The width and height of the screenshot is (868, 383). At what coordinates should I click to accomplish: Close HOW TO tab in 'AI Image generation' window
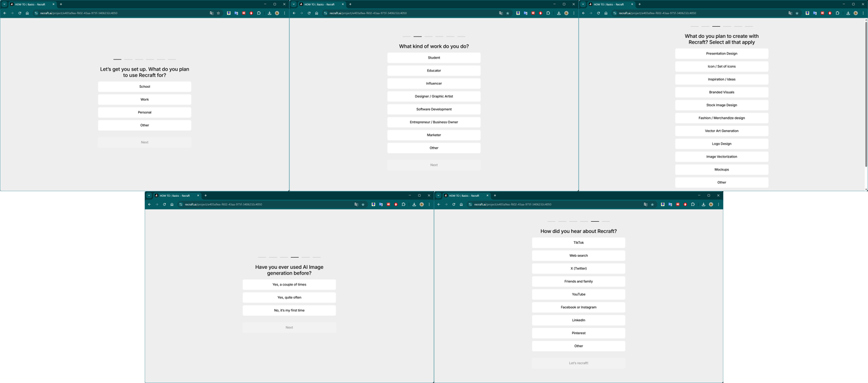(x=198, y=195)
